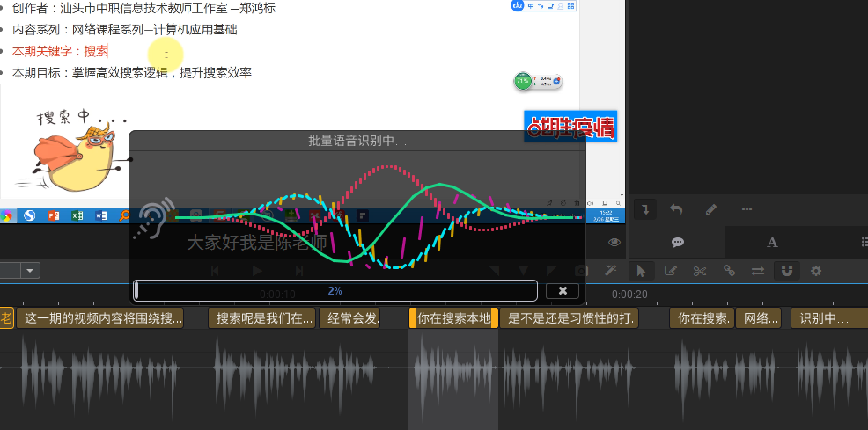Select subtitle block 你在搜索..
The width and height of the screenshot is (868, 430).
(x=702, y=318)
